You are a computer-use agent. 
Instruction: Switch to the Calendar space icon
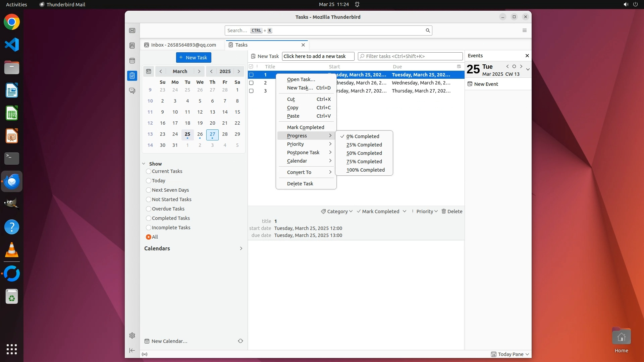132,61
